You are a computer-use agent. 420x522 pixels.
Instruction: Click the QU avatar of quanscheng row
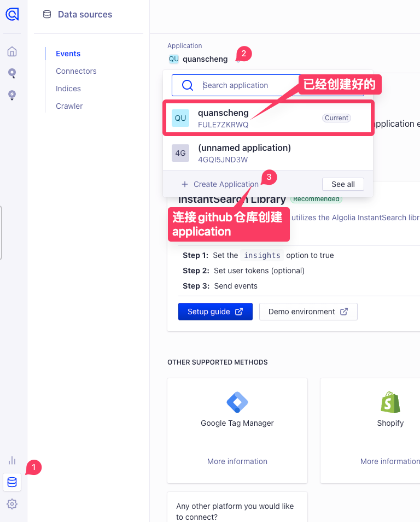180,118
